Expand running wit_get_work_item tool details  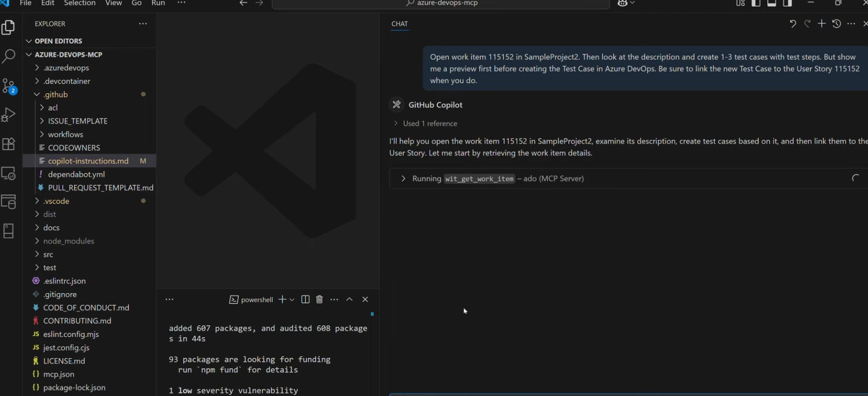point(403,178)
